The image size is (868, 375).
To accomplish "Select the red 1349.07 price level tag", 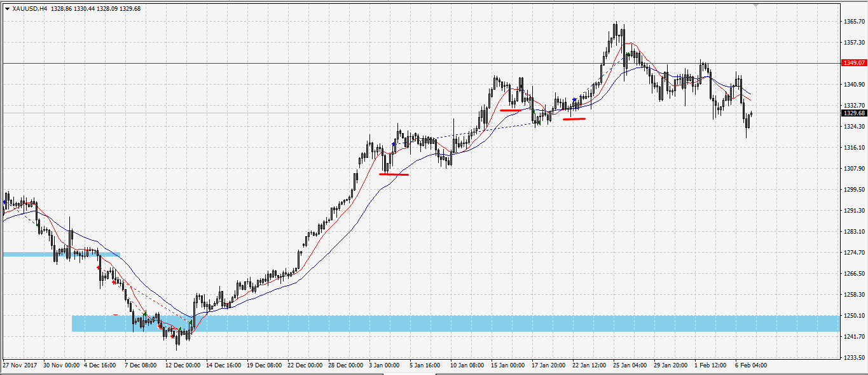I will pyautogui.click(x=854, y=63).
